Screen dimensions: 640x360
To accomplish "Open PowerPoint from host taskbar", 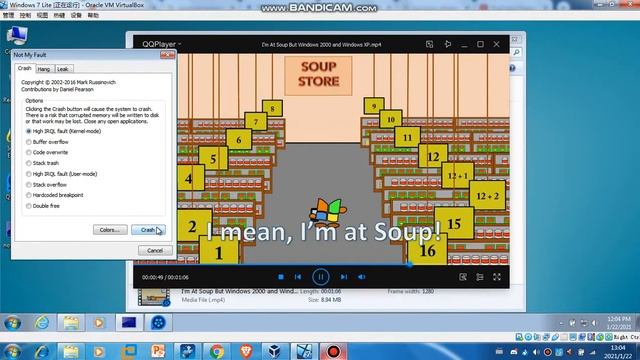I will click(158, 351).
